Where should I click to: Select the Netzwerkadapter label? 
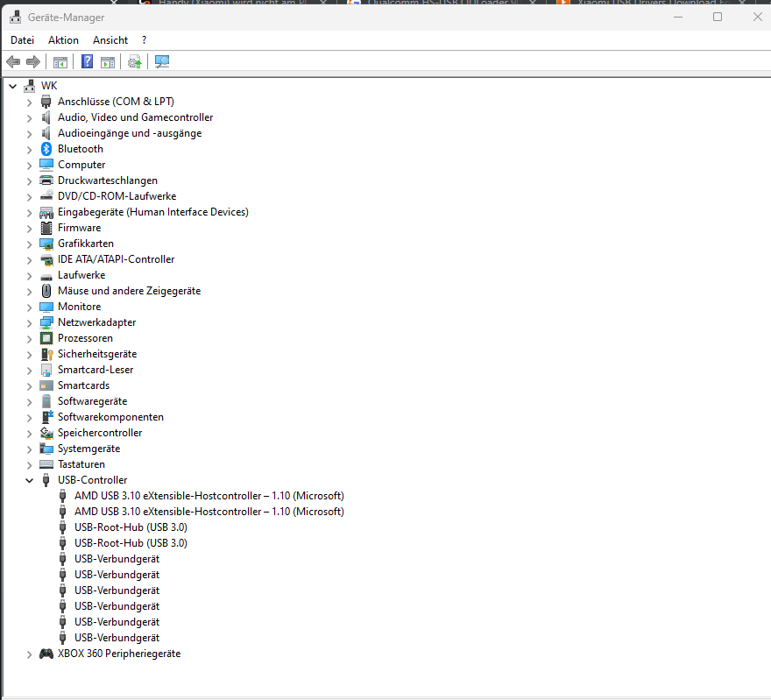pyautogui.click(x=97, y=322)
